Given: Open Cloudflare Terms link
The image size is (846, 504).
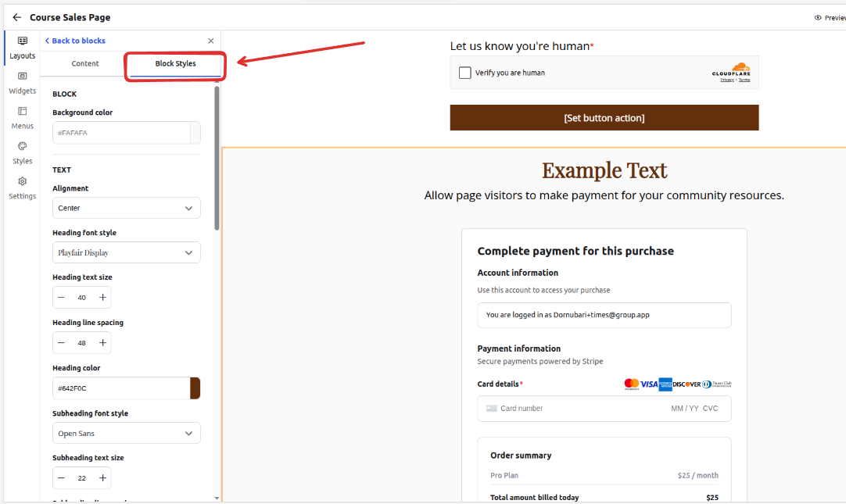Looking at the screenshot, I should pos(744,80).
